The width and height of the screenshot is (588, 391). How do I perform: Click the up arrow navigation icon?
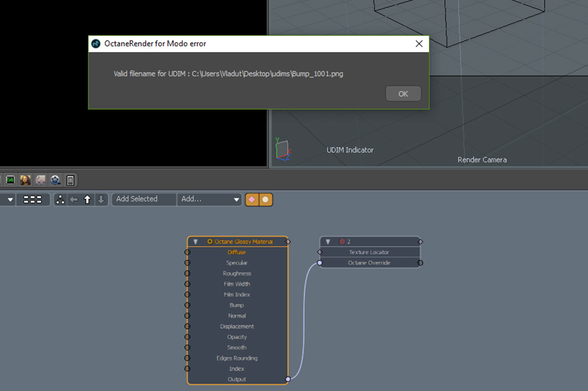coord(87,200)
